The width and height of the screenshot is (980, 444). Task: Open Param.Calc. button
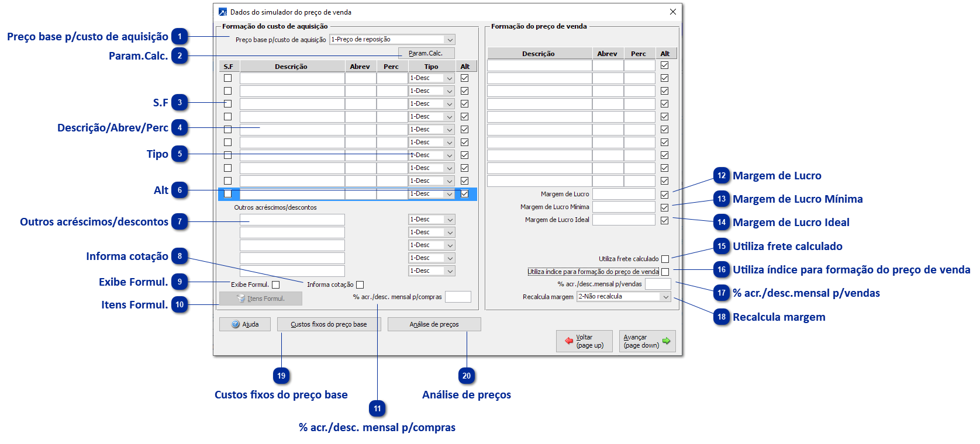pyautogui.click(x=426, y=53)
